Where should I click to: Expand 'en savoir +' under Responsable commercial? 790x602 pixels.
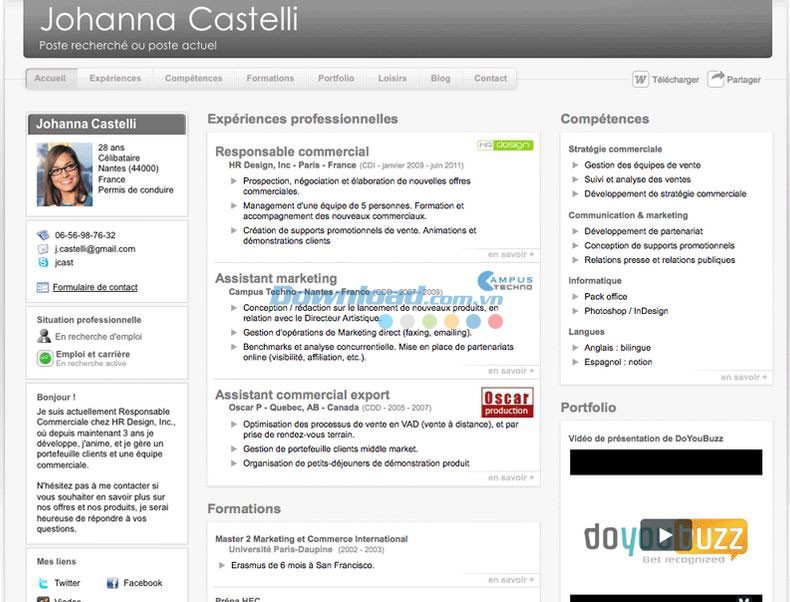click(x=512, y=254)
